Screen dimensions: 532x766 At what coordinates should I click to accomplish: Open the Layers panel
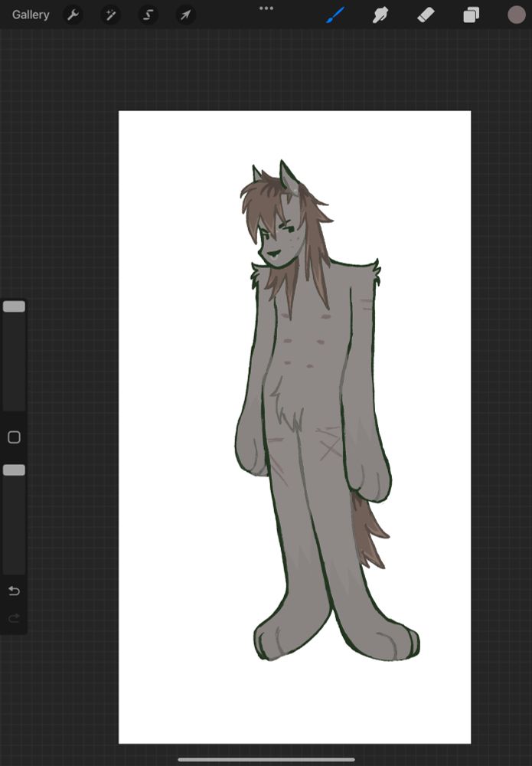[x=471, y=15]
